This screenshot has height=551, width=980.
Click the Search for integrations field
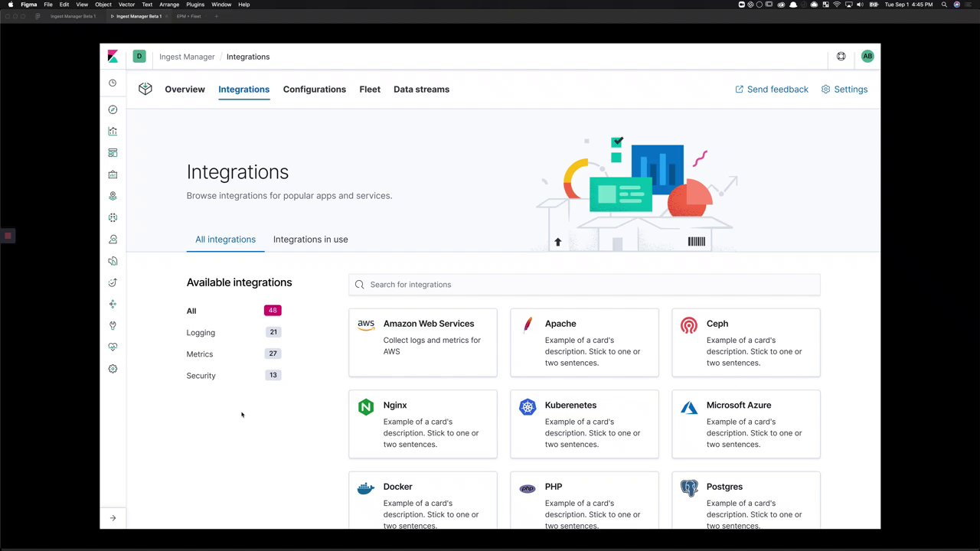[584, 285]
